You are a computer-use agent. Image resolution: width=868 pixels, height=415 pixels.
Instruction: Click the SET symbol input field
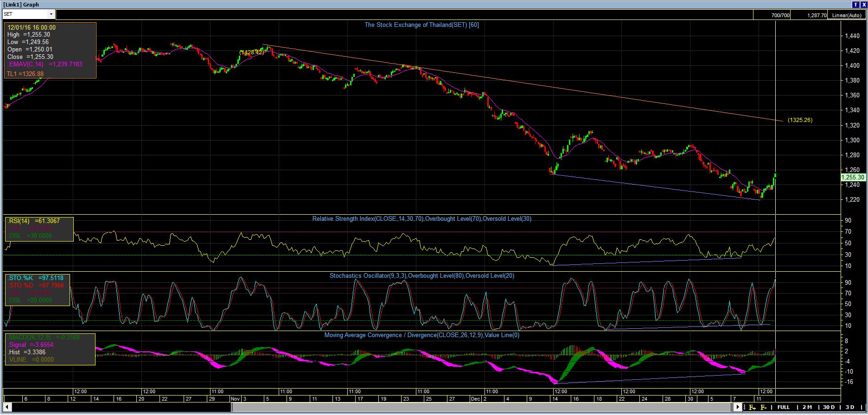[x=26, y=14]
